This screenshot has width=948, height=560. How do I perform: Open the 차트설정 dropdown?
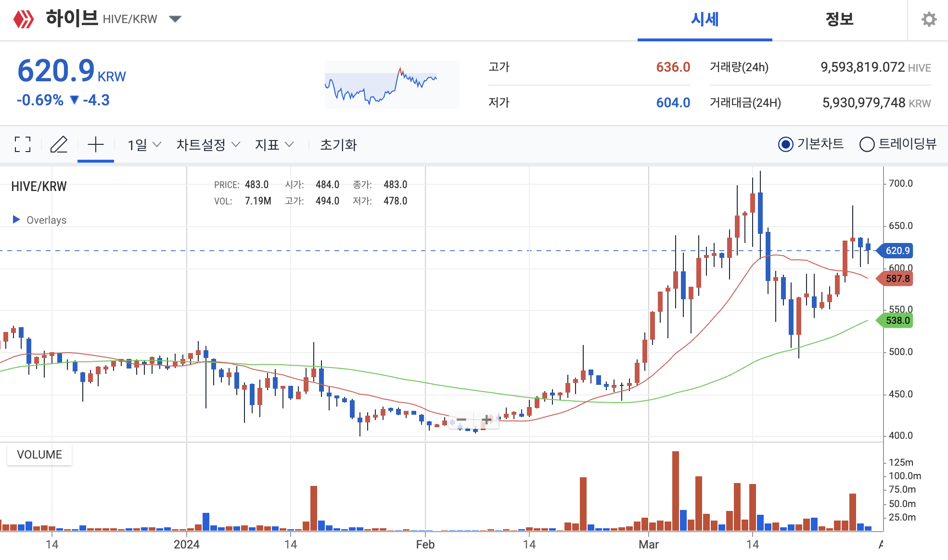pos(208,144)
